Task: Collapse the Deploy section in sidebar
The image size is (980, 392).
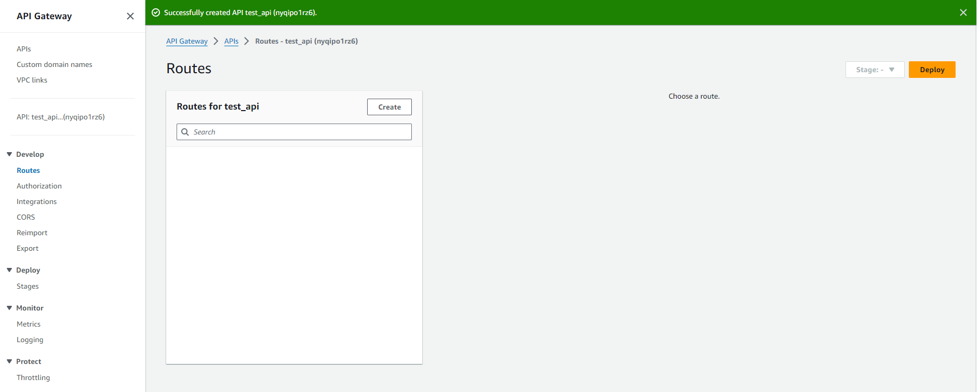Action: click(x=9, y=270)
